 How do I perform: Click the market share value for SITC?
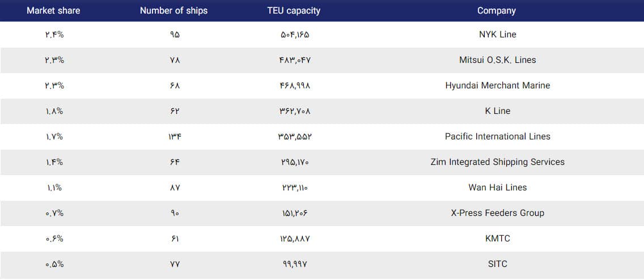[x=54, y=264]
